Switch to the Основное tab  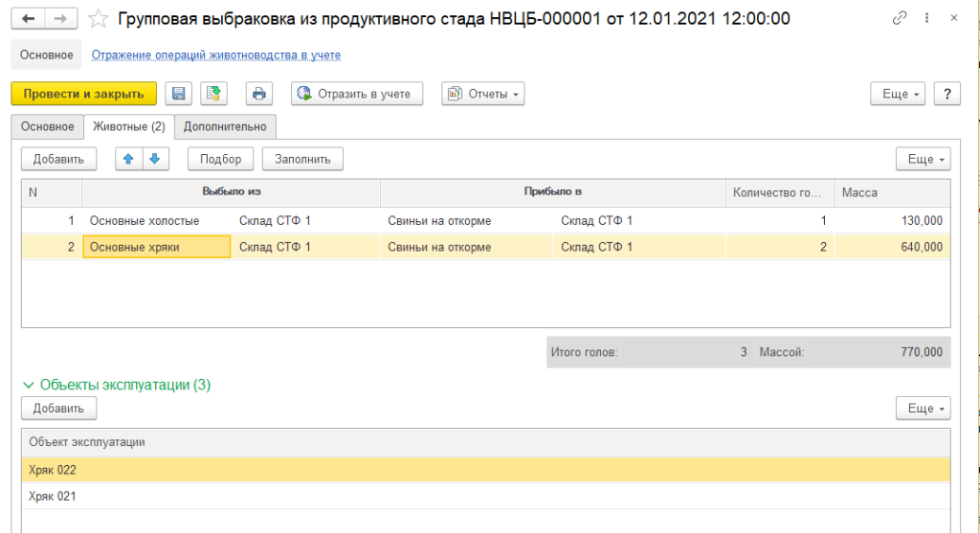coord(48,126)
